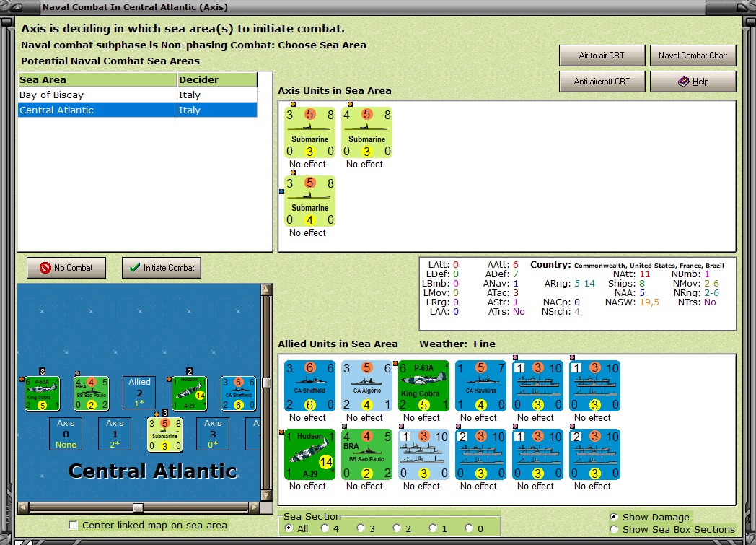
Task: Click the P-63A King Cobra counter on map
Action: 43,393
